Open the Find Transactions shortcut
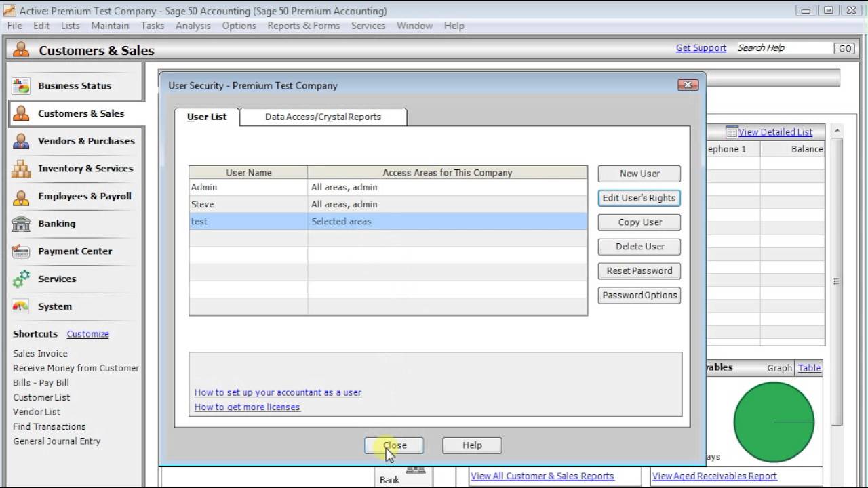868x488 pixels. pyautogui.click(x=50, y=426)
